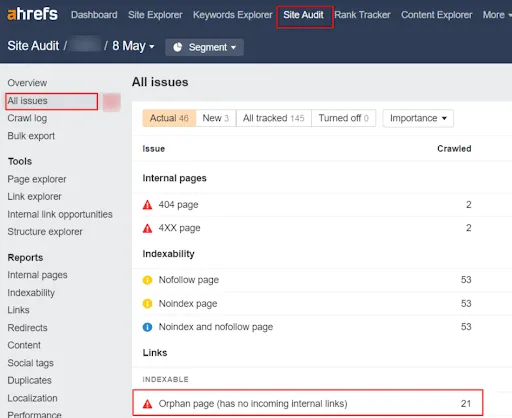
Task: Open the Segment dropdown
Action: click(x=204, y=47)
